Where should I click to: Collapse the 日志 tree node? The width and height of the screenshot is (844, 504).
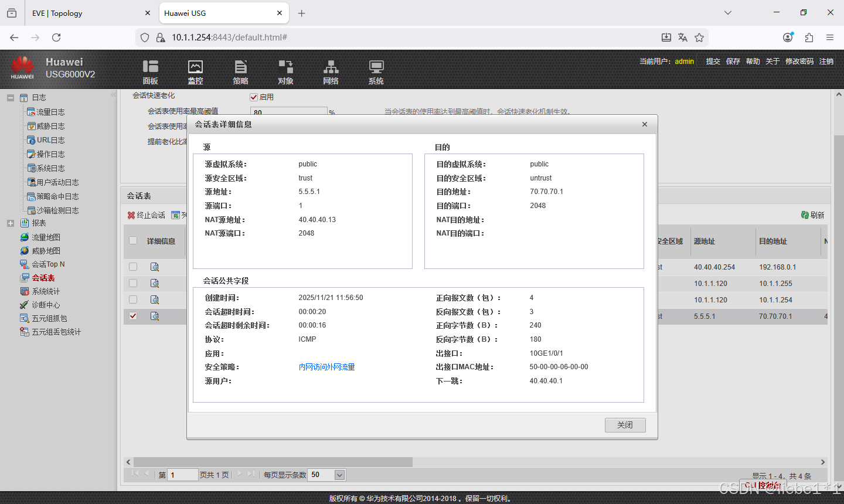(11, 97)
